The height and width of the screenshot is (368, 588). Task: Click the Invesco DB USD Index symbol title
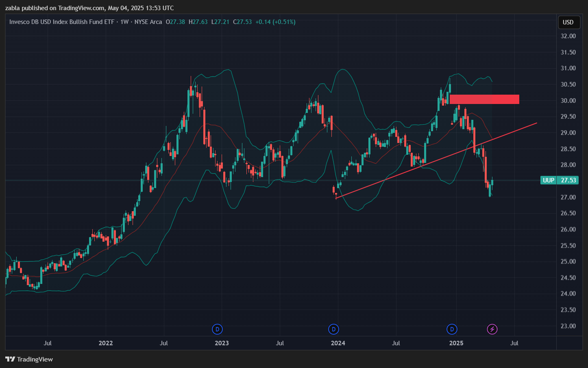[x=62, y=22]
